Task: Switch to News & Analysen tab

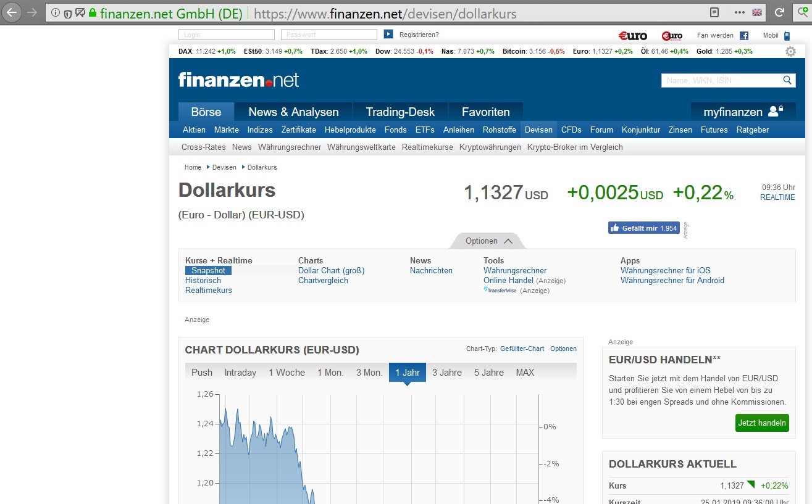Action: coord(293,112)
